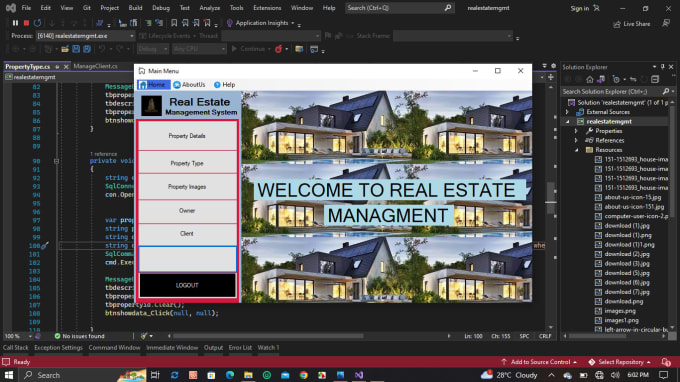The image size is (680, 382).
Task: Click the LOGOUT button
Action: 187,285
